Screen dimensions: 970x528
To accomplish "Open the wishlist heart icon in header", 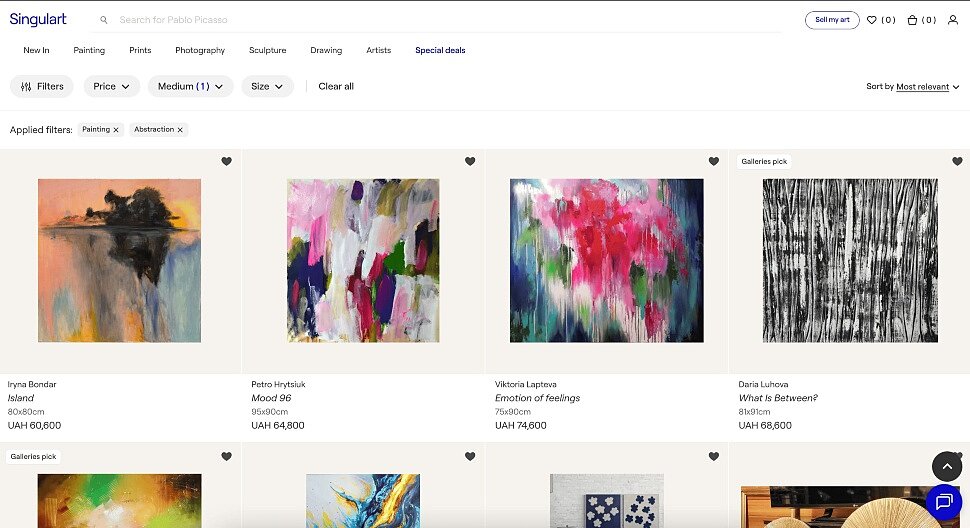I will coord(872,20).
